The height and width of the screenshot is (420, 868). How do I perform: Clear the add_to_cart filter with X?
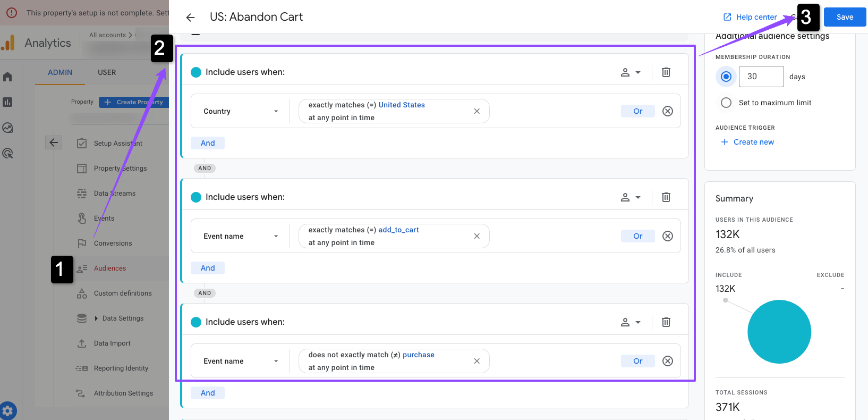coord(477,236)
